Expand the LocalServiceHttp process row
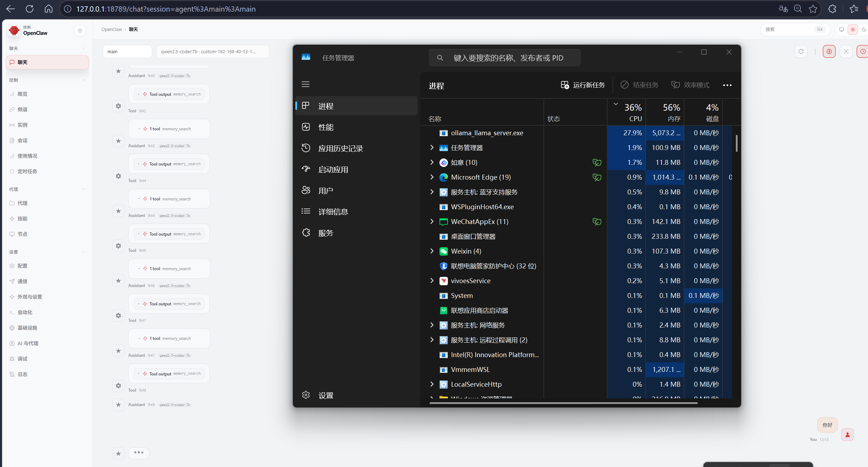 pyautogui.click(x=432, y=384)
